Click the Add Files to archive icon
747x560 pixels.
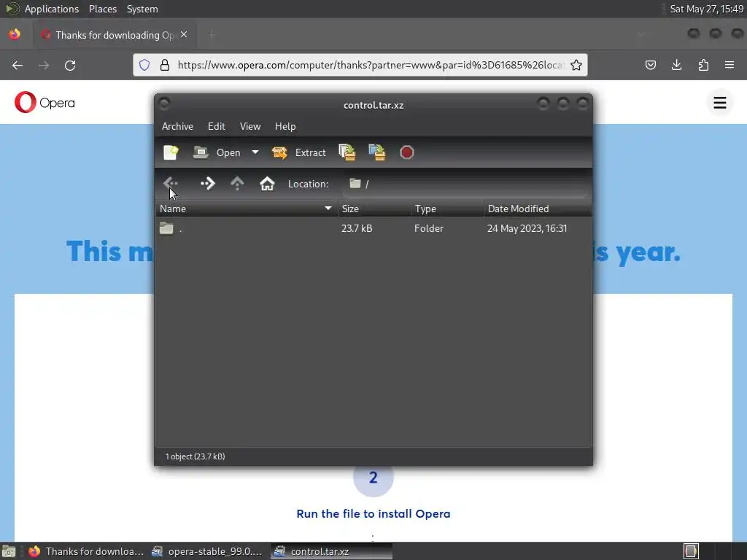[x=347, y=152]
